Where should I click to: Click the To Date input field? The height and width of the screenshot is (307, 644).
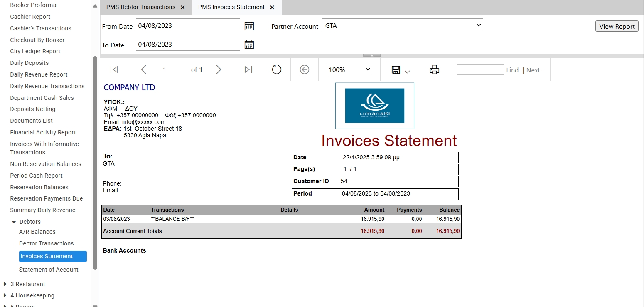pyautogui.click(x=188, y=44)
